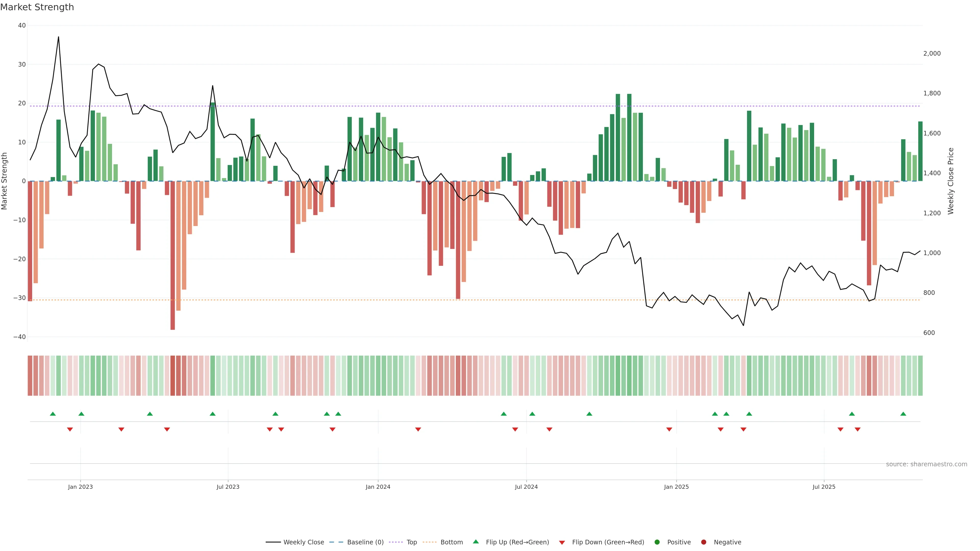
Task: Click the leftmost red flip-down triangle marker
Action: (x=70, y=429)
